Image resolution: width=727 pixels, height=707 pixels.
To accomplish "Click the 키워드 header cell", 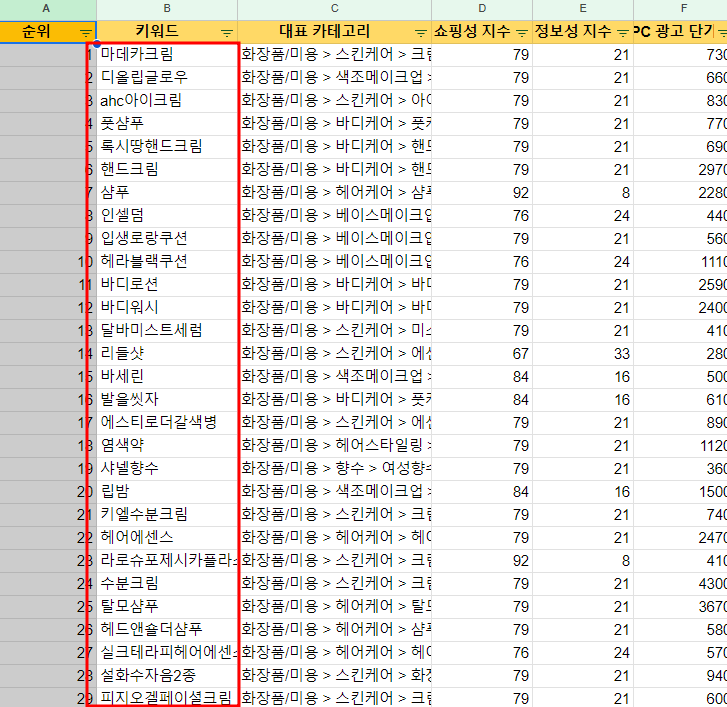I will click(167, 32).
